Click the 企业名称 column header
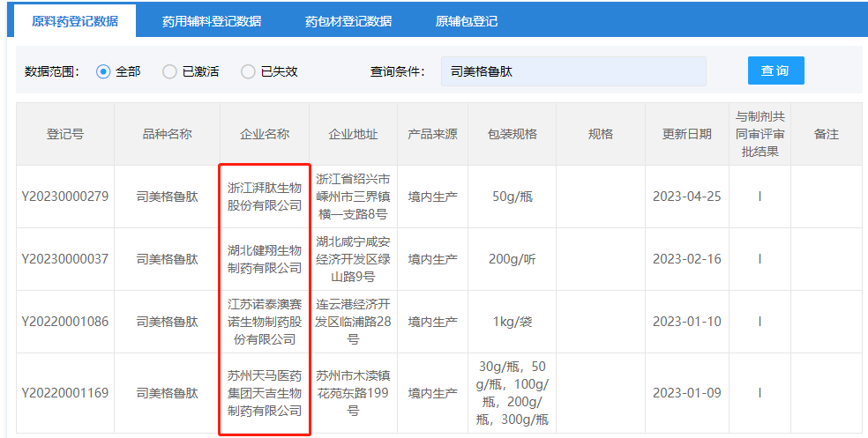Viewport: 868px width, 438px height. (265, 134)
